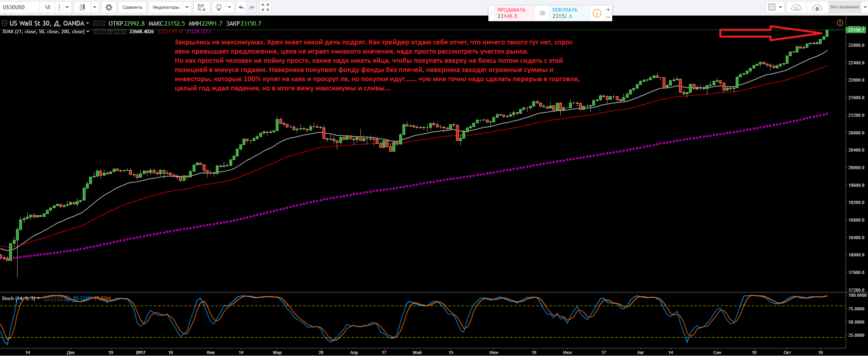Image resolution: width=868 pixels, height=356 pixels.
Task: Undo last action with left arrow
Action: tap(241, 7)
